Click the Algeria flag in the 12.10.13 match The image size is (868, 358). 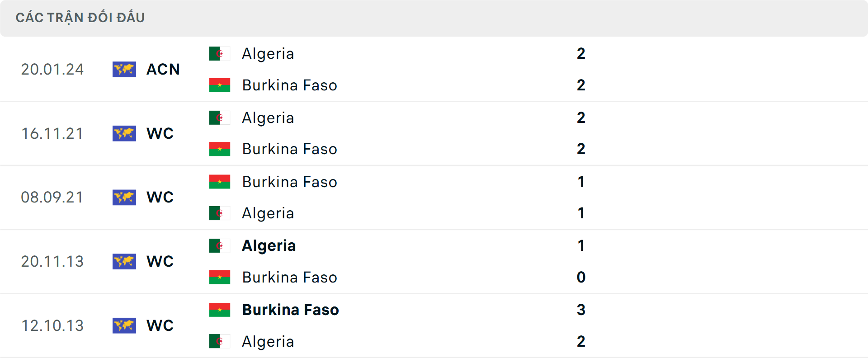coord(220,341)
